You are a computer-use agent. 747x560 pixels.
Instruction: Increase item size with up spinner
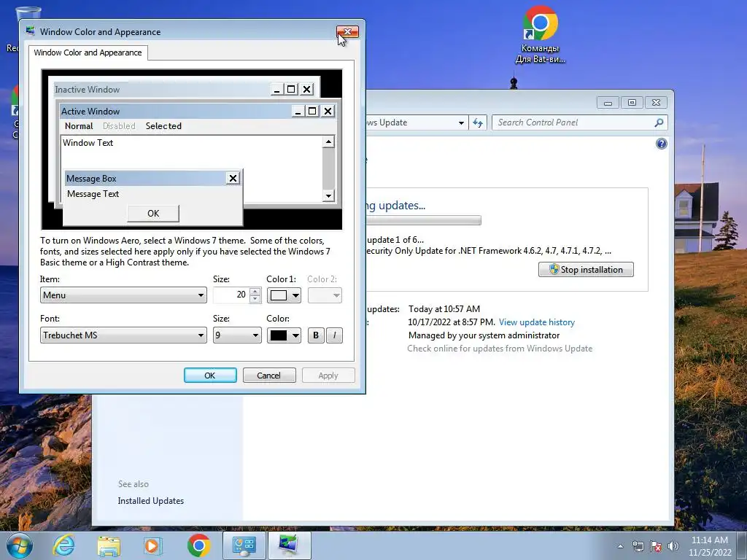point(255,292)
